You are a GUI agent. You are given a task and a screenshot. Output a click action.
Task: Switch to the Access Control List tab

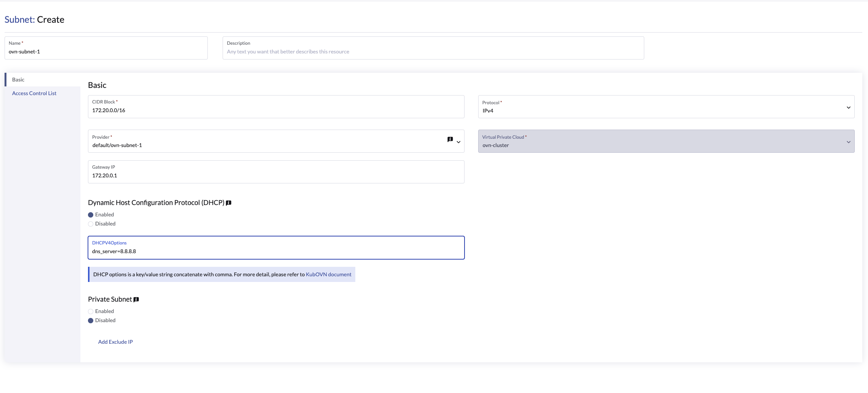[34, 93]
